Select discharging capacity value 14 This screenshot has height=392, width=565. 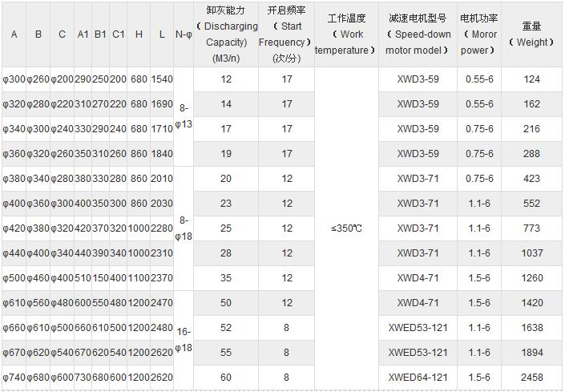(x=226, y=104)
